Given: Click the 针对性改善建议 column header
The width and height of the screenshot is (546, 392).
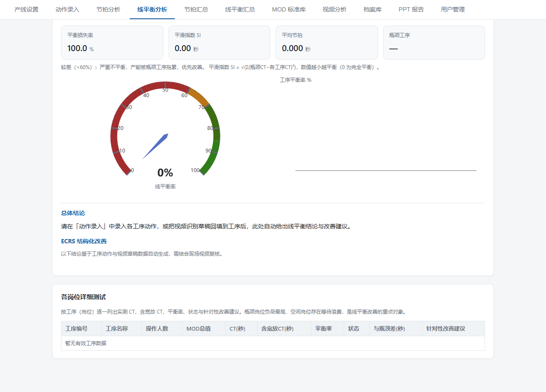Looking at the screenshot, I should (453, 329).
